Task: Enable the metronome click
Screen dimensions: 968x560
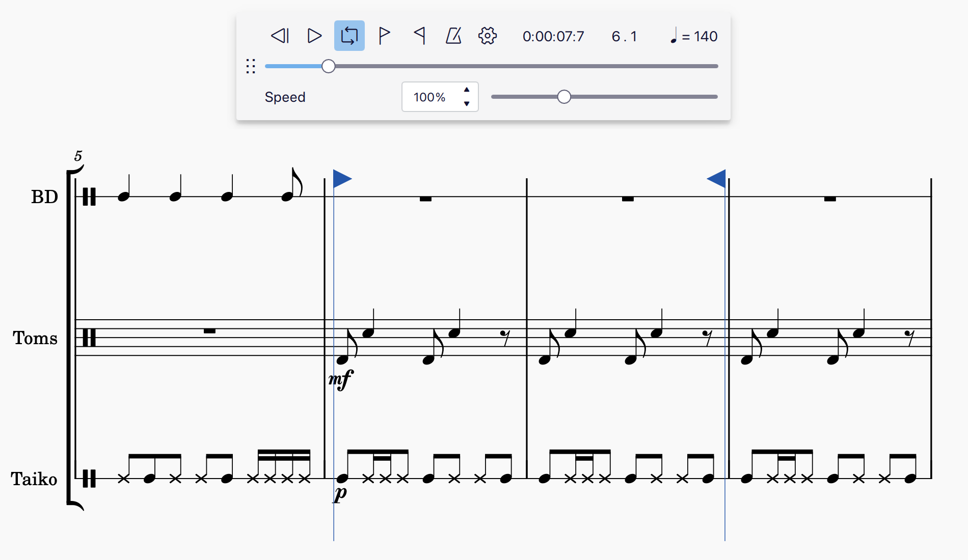Action: 454,36
